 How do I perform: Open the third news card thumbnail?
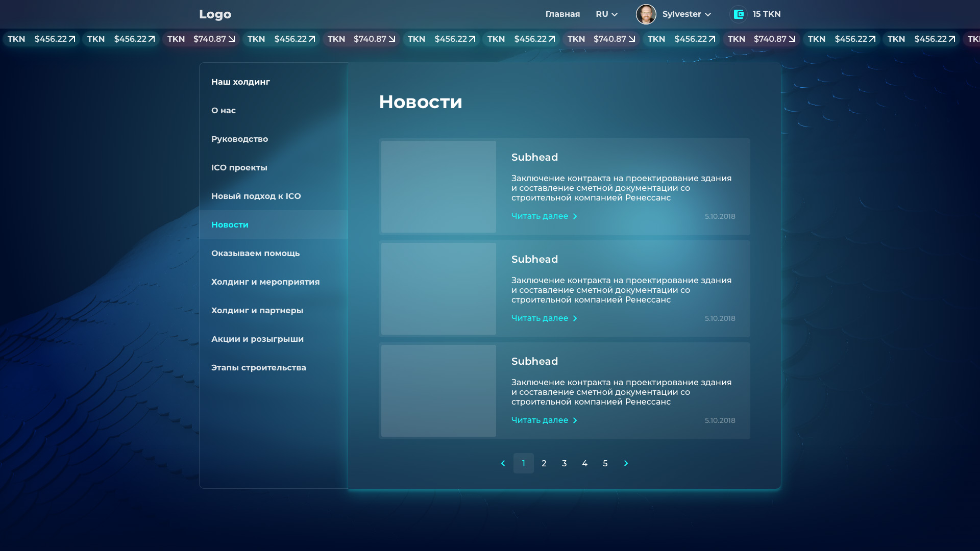tap(438, 391)
